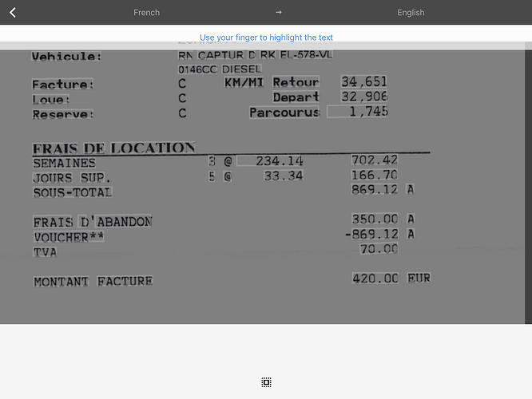
Task: Highlight the word 'SOUS-TOTAL'
Action: (73, 192)
